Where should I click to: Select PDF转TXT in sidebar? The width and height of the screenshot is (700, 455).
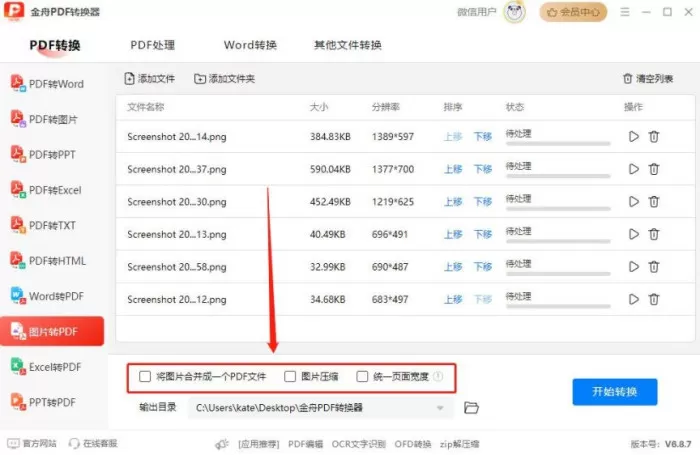[43, 225]
